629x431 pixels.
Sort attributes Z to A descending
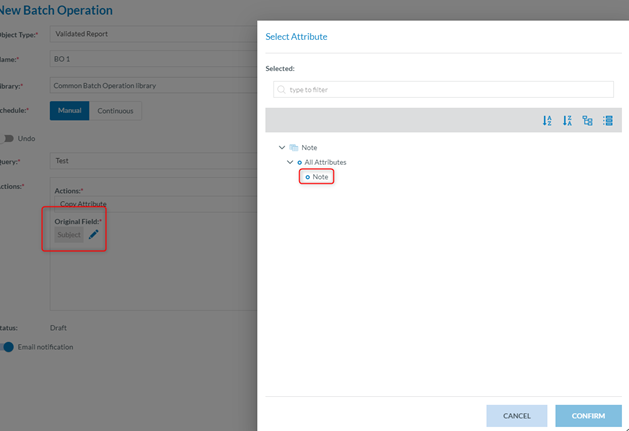coord(567,121)
